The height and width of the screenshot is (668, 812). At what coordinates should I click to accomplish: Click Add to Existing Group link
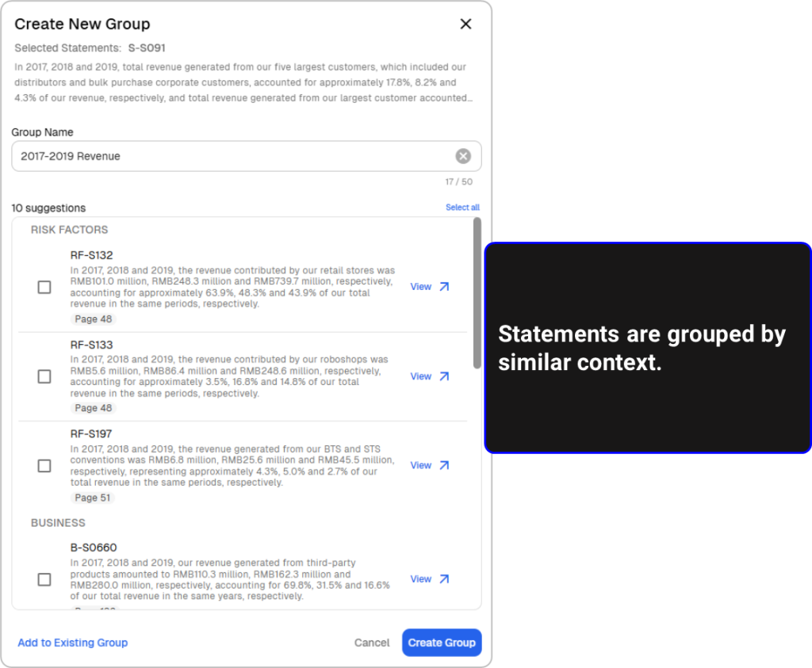(72, 643)
